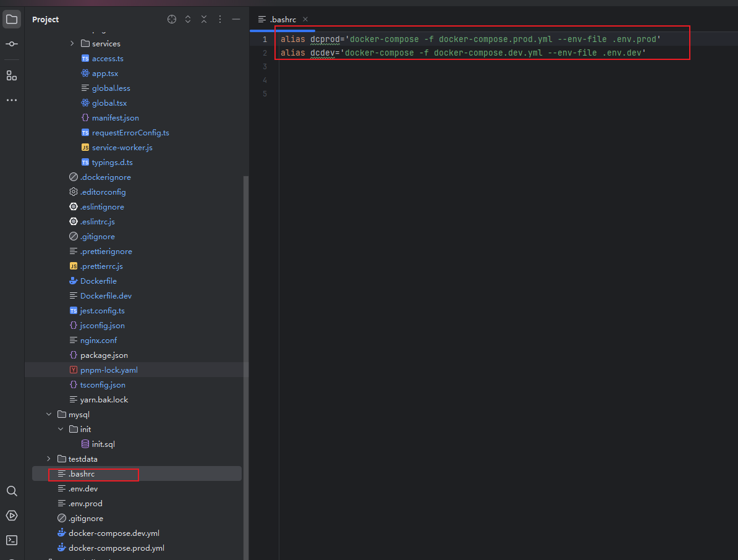Place cursor in dcprod alias line

coord(470,39)
